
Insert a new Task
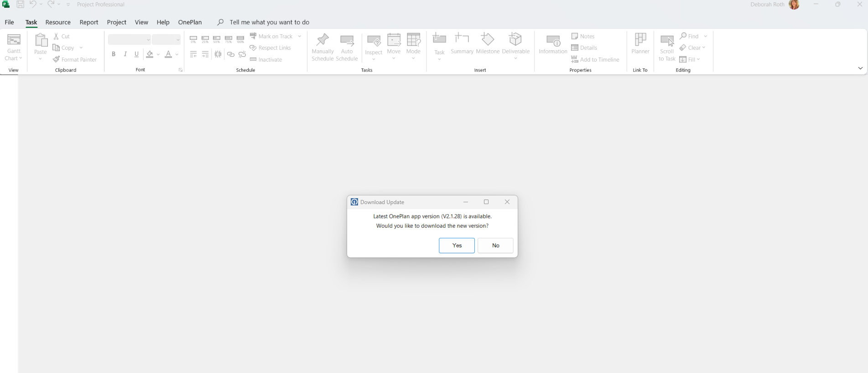[439, 47]
